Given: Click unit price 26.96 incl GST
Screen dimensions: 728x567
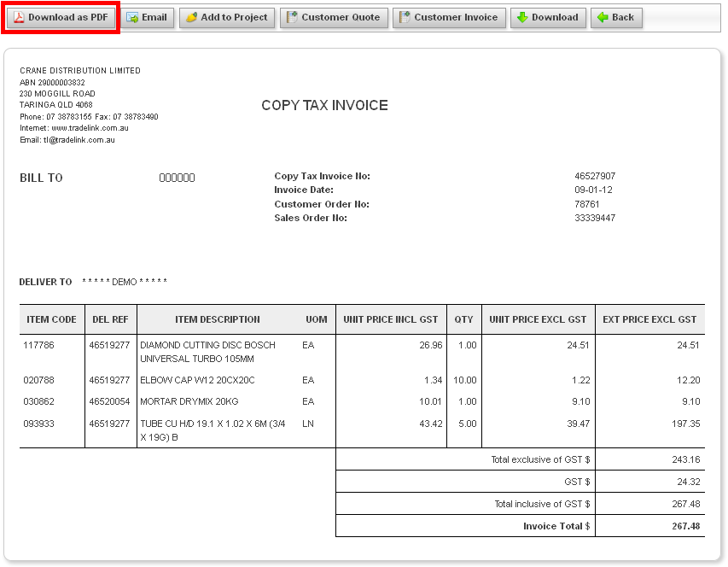Looking at the screenshot, I should 431,345.
